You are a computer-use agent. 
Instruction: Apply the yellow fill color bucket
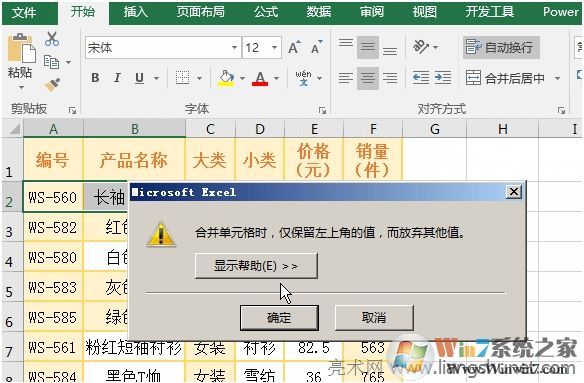226,78
